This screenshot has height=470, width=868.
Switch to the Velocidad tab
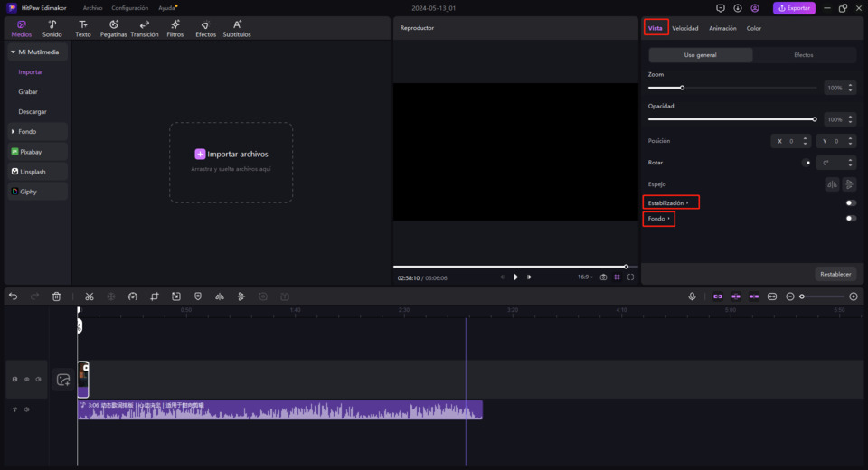click(684, 28)
